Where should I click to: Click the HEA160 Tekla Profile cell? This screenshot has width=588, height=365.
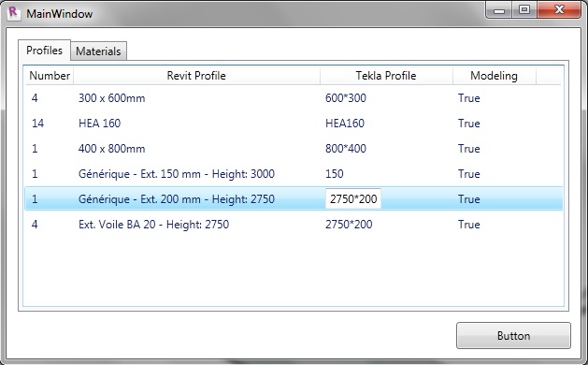pos(345,124)
